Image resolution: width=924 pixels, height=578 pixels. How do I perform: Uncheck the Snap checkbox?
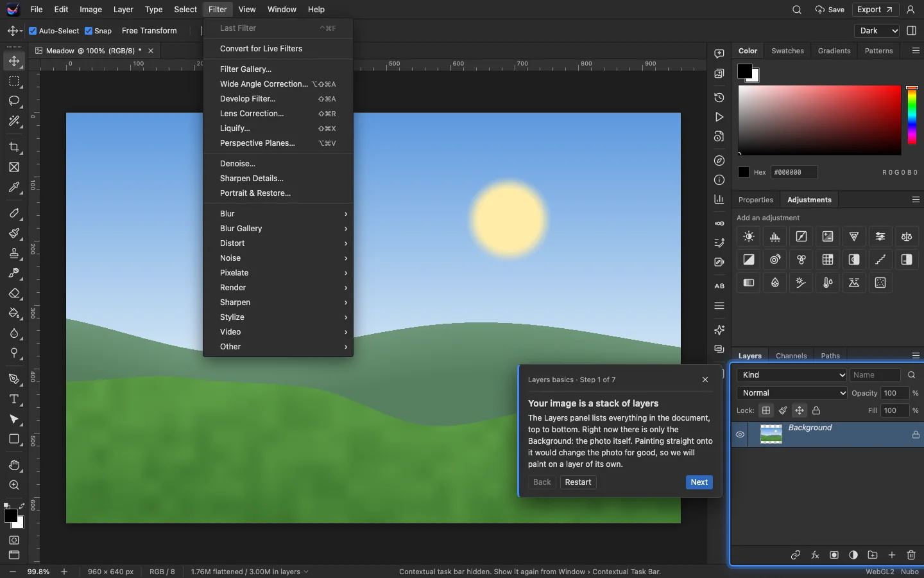pos(89,31)
